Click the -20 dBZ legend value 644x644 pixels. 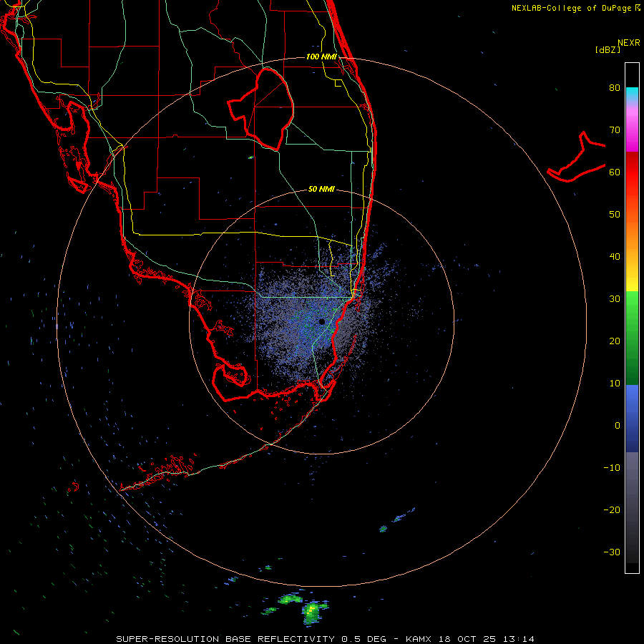pos(612,509)
